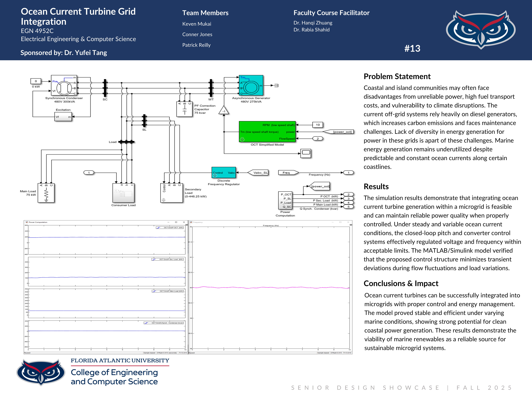This screenshot has height=399, width=532.
Task: Maximize the Power Computation scope window
Action: 176,222
